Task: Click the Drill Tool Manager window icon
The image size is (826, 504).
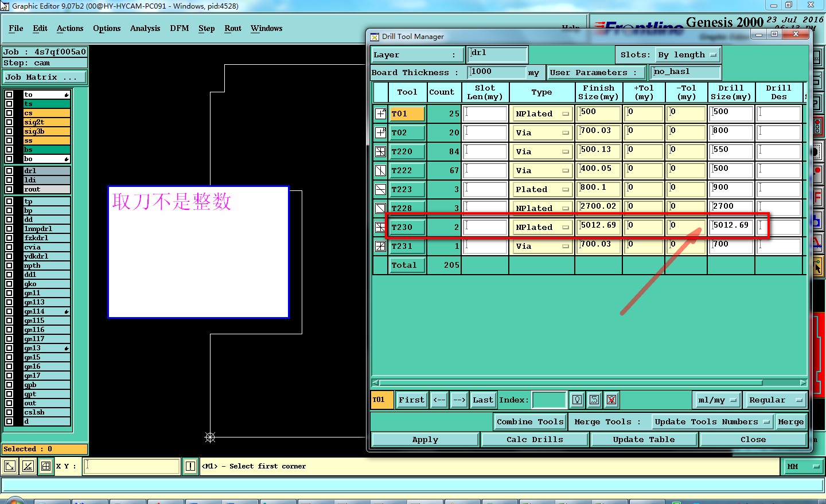Action: (x=375, y=37)
